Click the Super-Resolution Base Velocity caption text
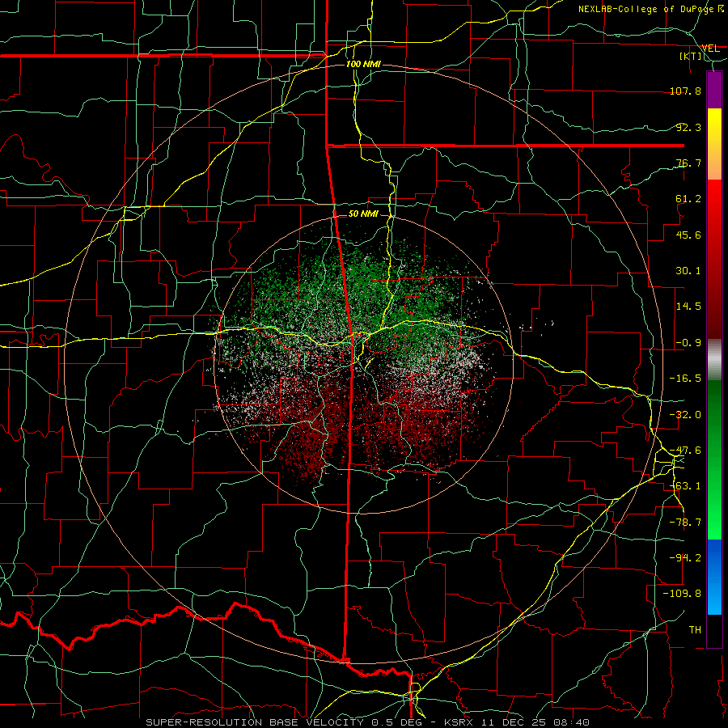This screenshot has width=728, height=728. pyautogui.click(x=368, y=722)
